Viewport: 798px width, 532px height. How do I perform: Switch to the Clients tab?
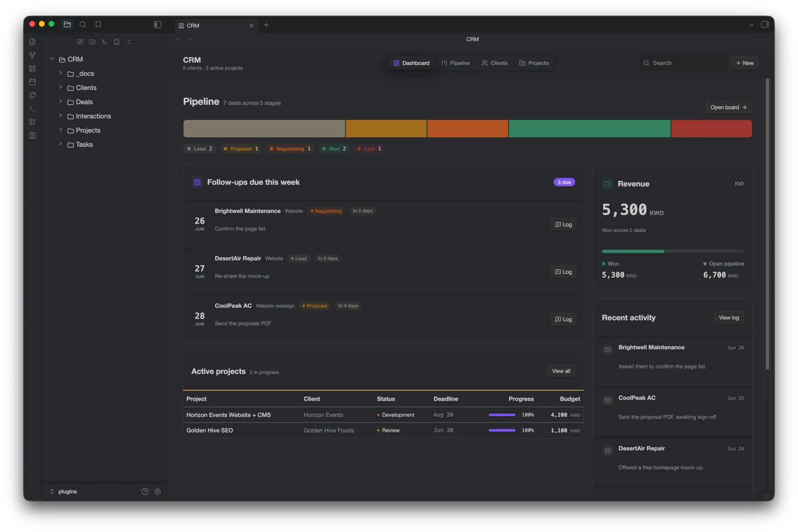tap(495, 63)
